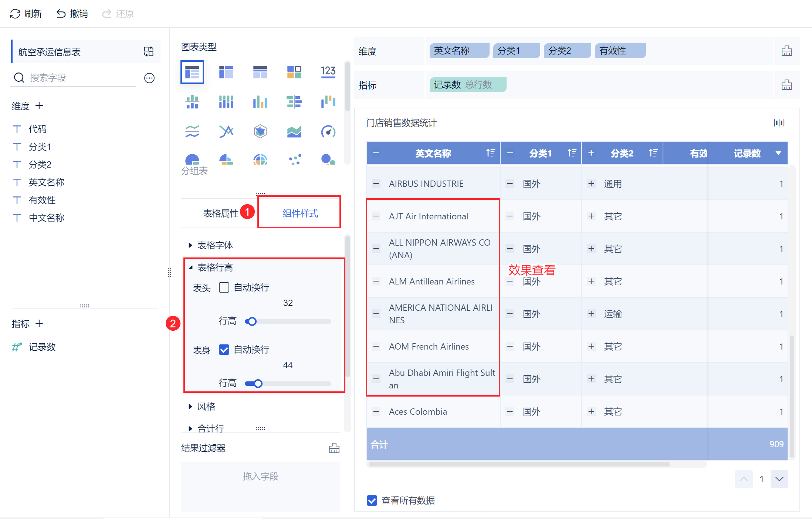This screenshot has width=812, height=519.
Task: Click the table horizontal scrollbar
Action: (519, 464)
